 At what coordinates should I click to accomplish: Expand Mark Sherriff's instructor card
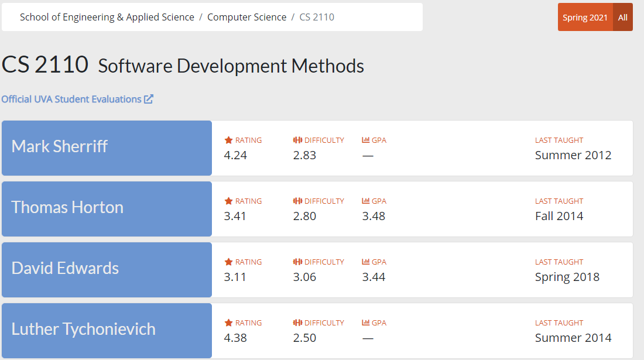click(x=107, y=148)
